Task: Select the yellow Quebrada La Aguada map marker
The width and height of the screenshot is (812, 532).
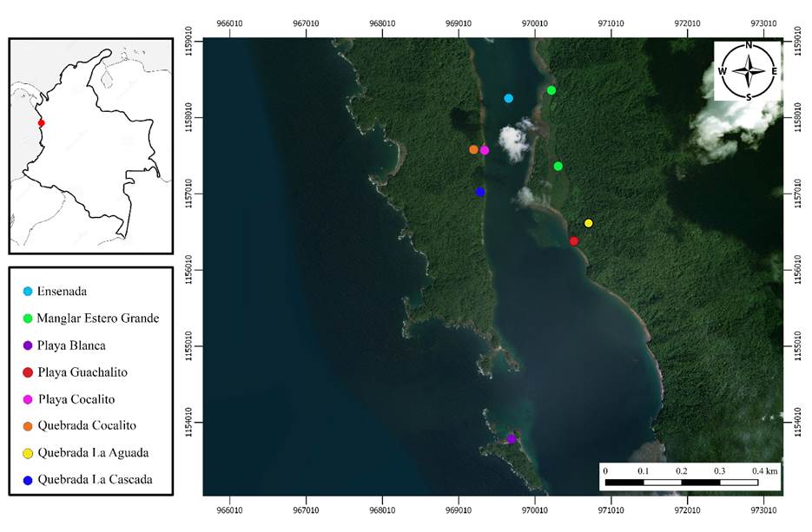Action: point(589,223)
